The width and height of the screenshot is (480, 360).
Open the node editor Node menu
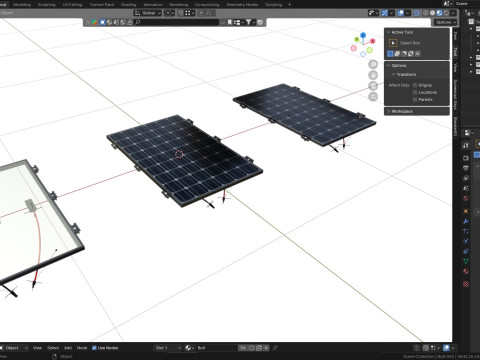82,348
